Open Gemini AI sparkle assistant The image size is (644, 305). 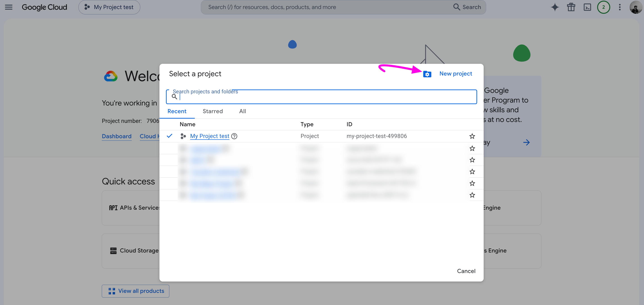(555, 7)
